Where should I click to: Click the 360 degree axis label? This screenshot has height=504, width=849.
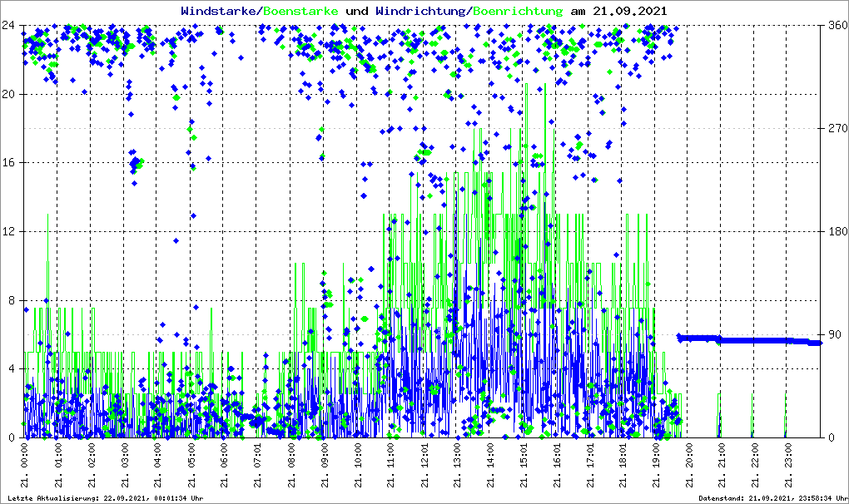838,26
